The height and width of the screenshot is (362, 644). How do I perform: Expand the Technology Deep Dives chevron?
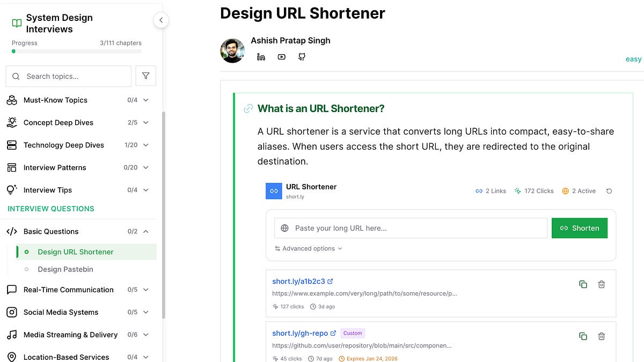[146, 145]
